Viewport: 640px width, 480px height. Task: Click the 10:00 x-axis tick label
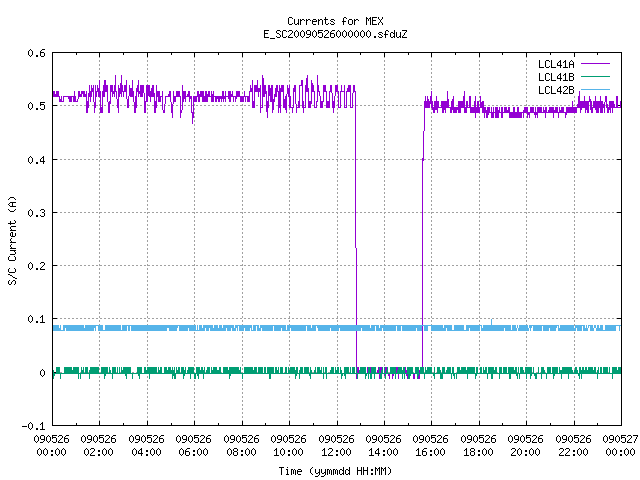click(x=288, y=452)
